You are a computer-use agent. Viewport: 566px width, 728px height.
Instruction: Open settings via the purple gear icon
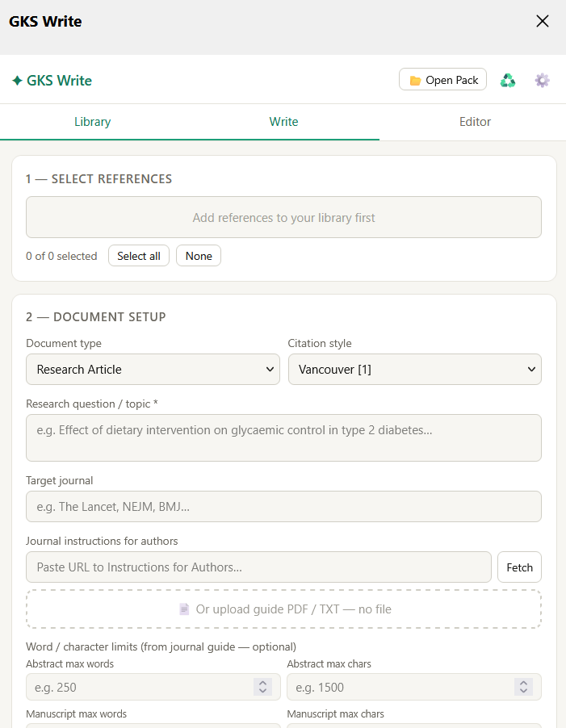[x=542, y=81]
